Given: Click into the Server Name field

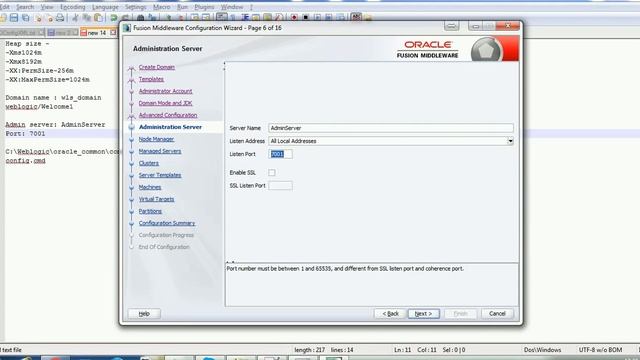Looking at the screenshot, I should point(391,128).
